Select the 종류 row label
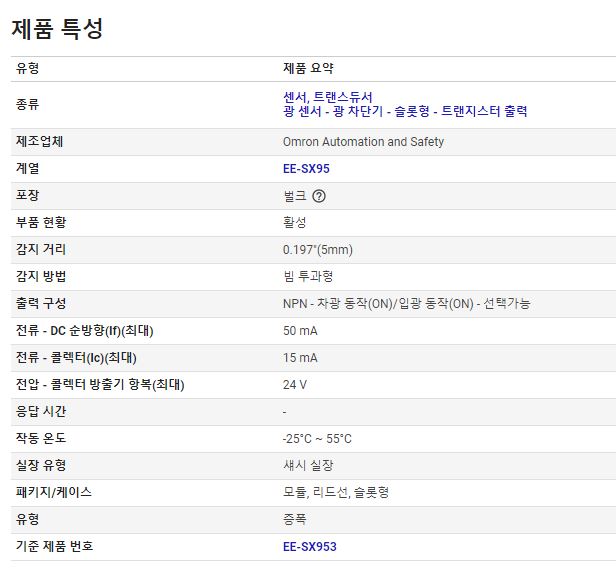This screenshot has height=570, width=616. point(28,104)
